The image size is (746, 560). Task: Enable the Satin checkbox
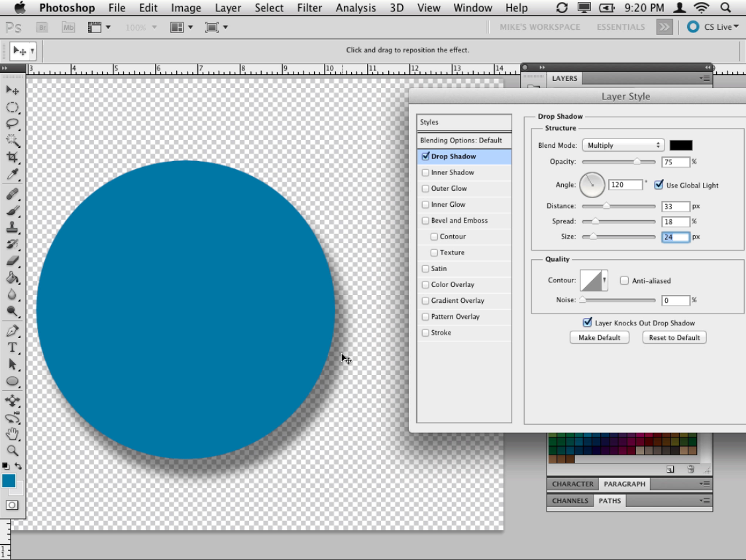click(426, 268)
